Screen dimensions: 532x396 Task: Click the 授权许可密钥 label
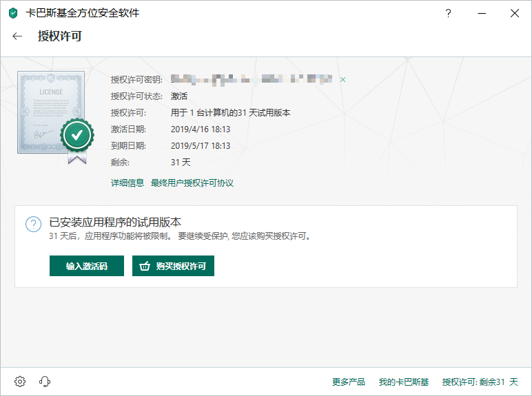136,80
